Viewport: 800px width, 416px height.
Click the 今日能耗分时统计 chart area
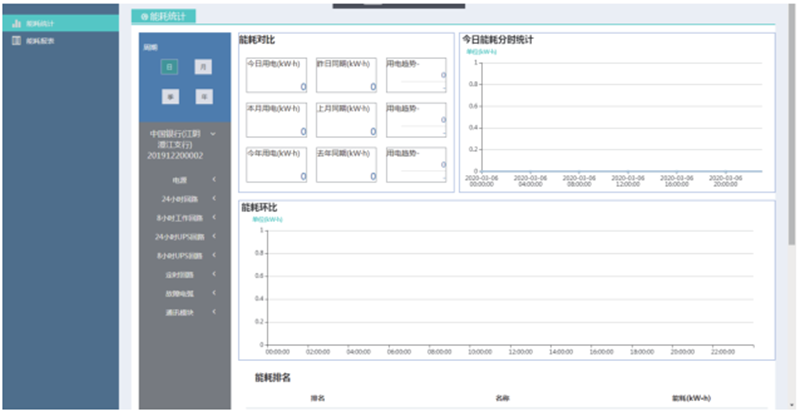tap(615, 115)
